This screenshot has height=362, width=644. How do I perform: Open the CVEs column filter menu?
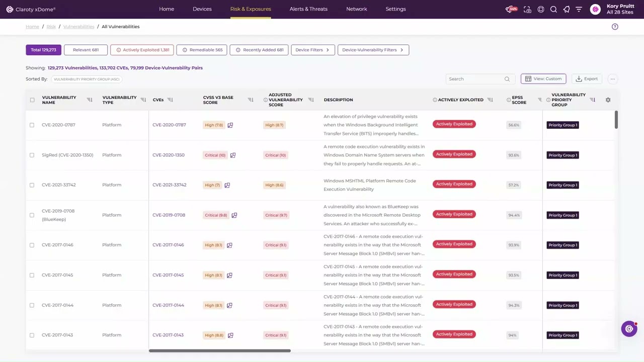(170, 100)
